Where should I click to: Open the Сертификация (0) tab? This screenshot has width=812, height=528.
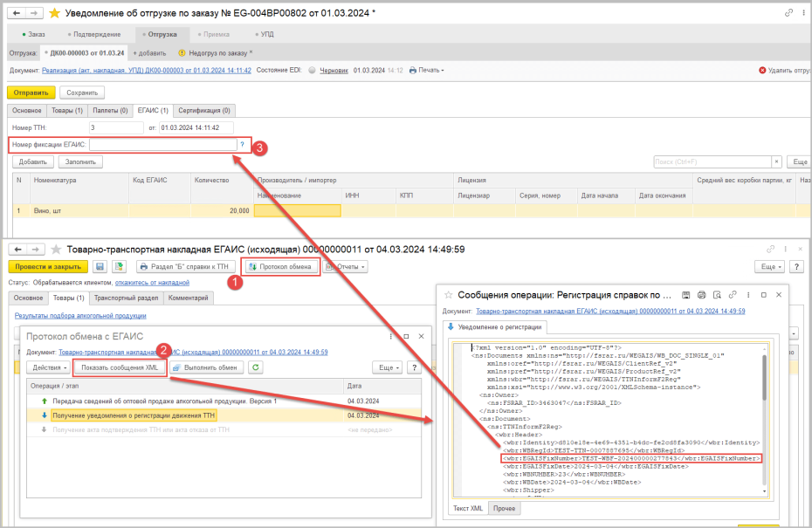(204, 111)
